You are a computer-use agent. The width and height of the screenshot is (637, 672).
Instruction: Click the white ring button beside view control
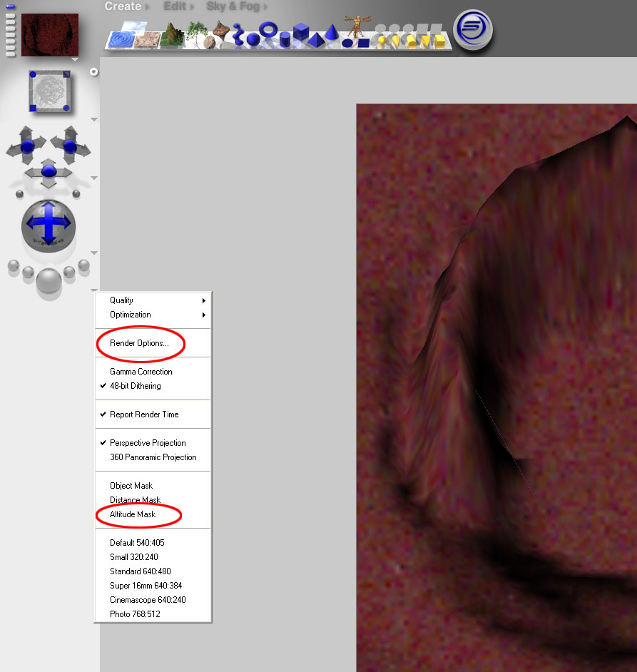[94, 72]
